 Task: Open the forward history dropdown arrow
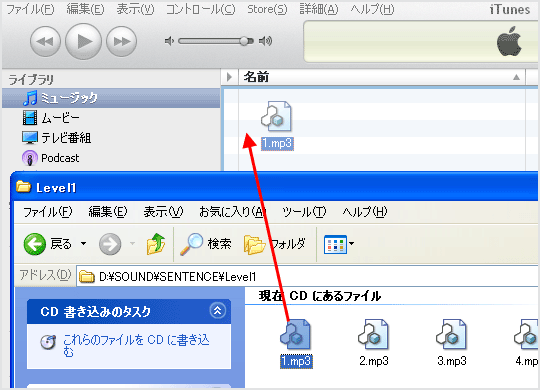pyautogui.click(x=132, y=244)
